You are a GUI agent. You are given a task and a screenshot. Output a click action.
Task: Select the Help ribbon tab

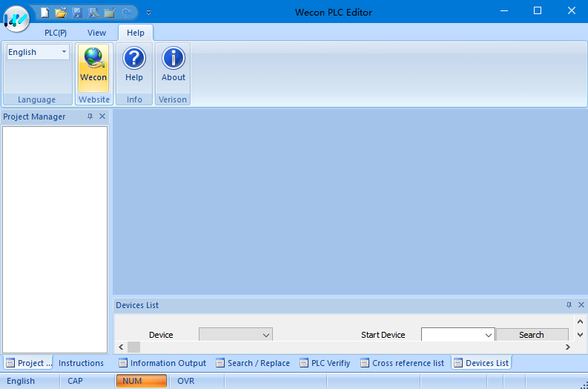tap(136, 33)
